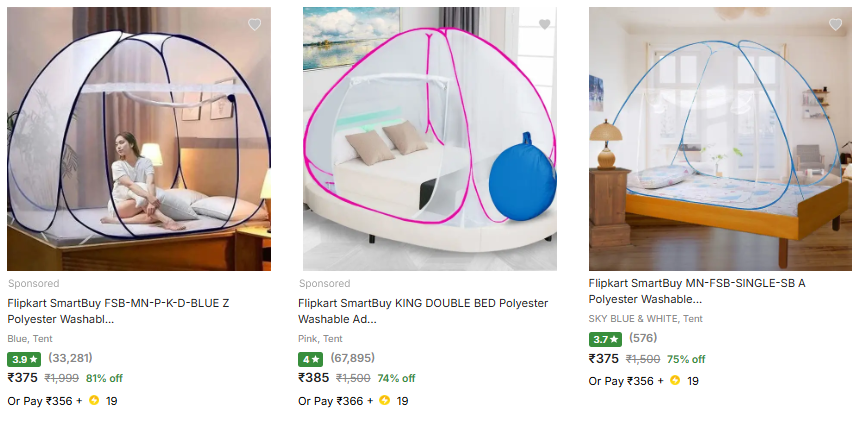
Task: Open the pink mosquito net product image
Action: click(x=430, y=139)
